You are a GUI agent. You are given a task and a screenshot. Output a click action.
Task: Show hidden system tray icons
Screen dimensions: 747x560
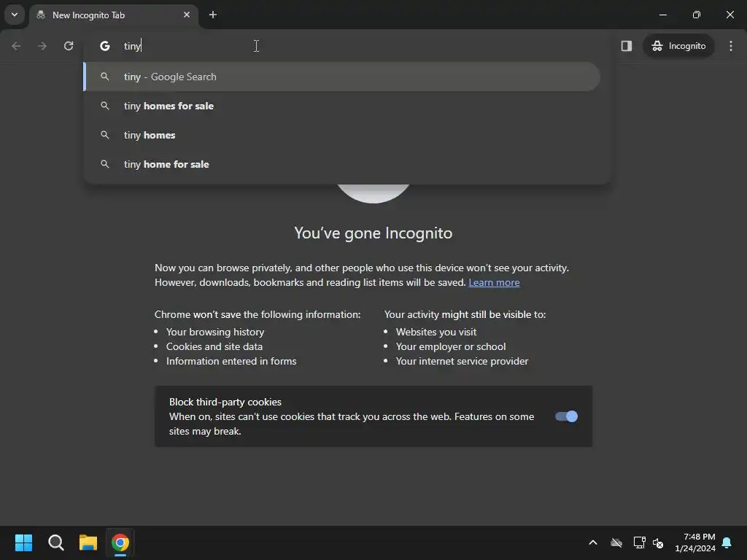click(x=593, y=542)
